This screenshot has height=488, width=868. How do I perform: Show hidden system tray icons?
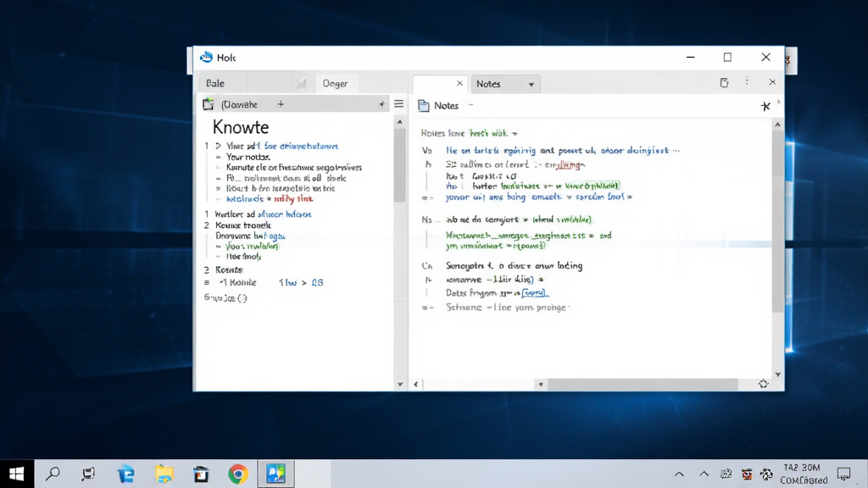click(679, 474)
